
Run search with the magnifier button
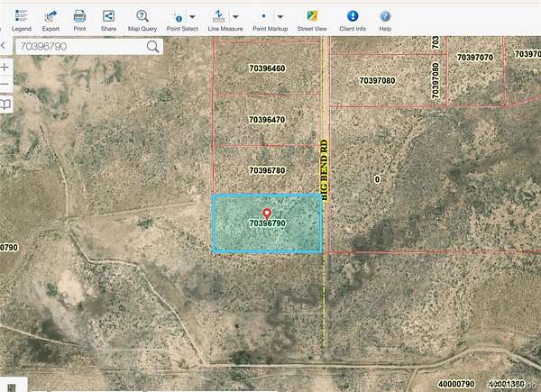point(152,46)
